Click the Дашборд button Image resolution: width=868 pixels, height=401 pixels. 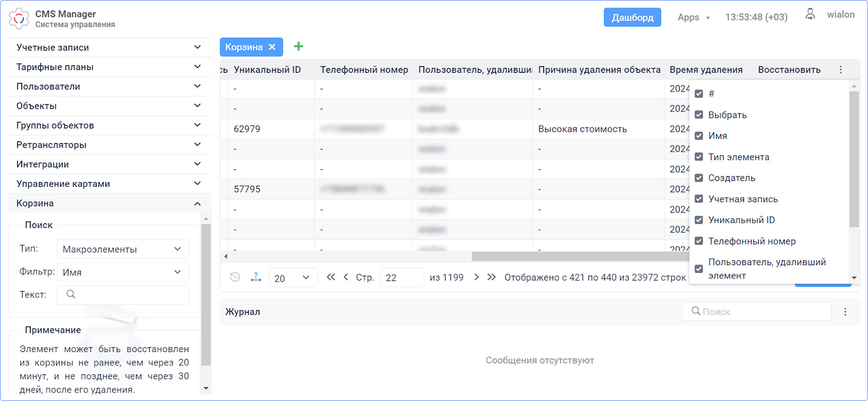[x=632, y=17]
